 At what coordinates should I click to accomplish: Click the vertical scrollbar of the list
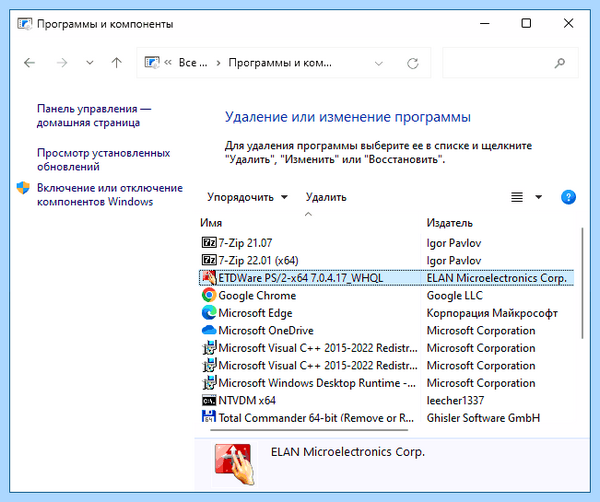[582, 283]
